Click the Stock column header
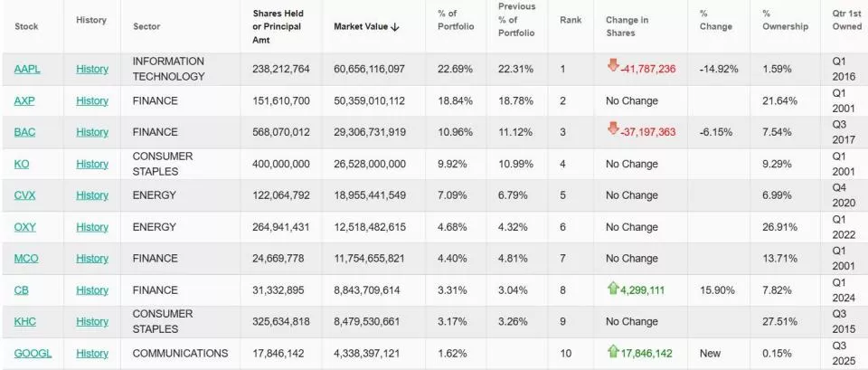Viewport: 868px width, 370px height. pos(26,26)
